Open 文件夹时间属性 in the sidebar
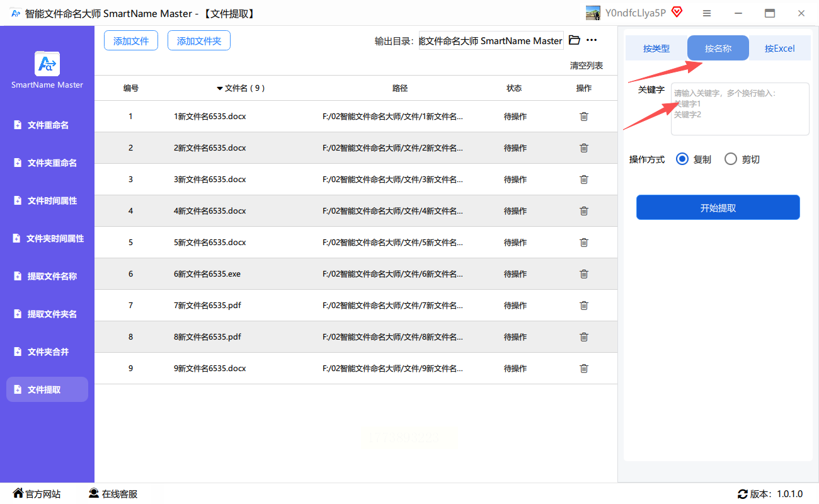Screen dimensions: 819x504 pos(47,239)
